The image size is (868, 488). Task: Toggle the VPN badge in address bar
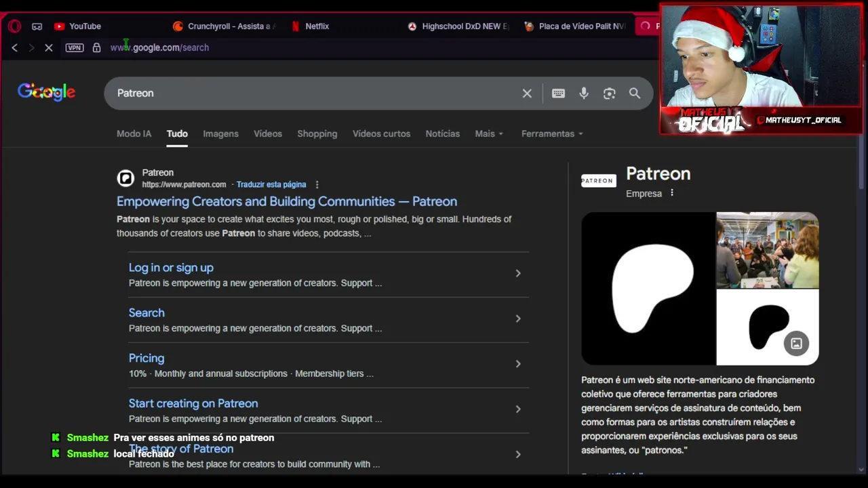click(x=75, y=47)
